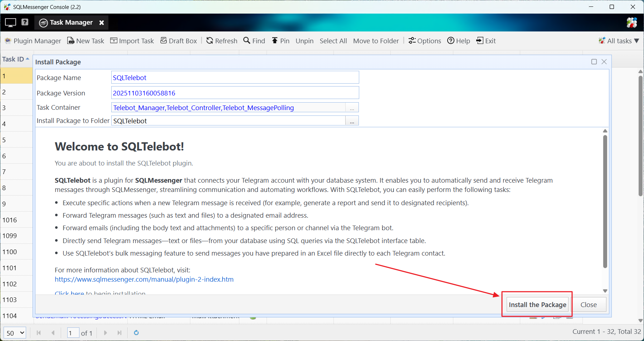Click the monitor icon in top bar
The height and width of the screenshot is (341, 644).
(10, 23)
